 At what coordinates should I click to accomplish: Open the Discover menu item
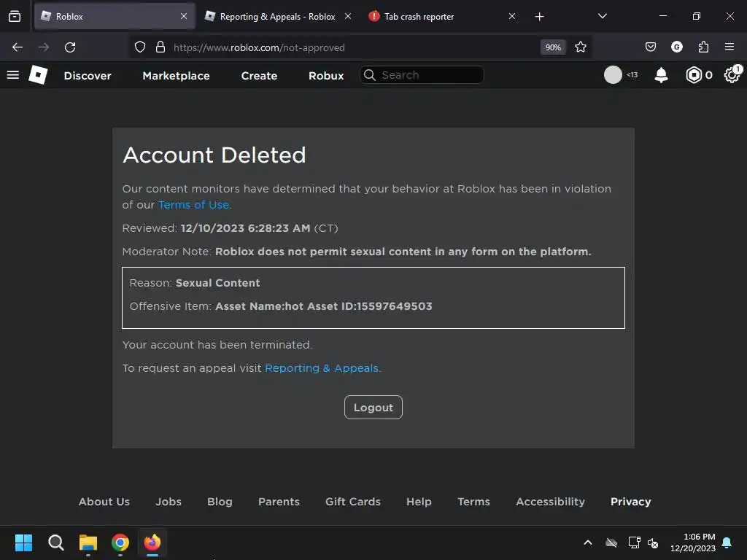(88, 76)
